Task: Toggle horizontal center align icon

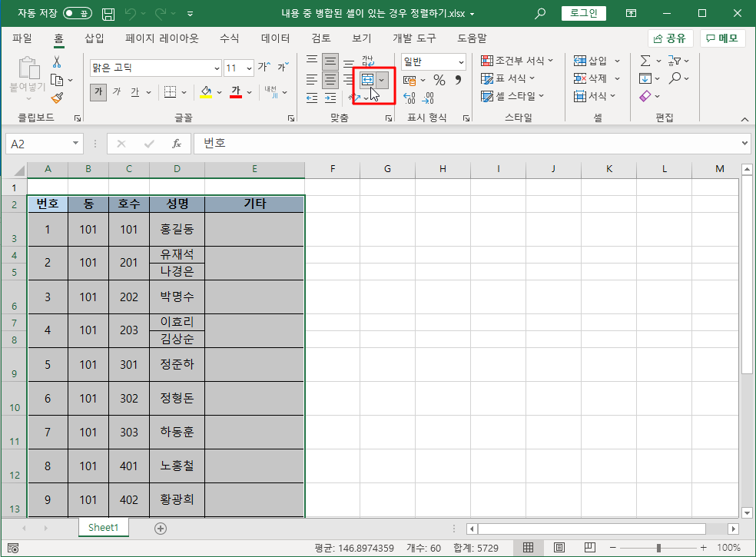Action: [330, 80]
